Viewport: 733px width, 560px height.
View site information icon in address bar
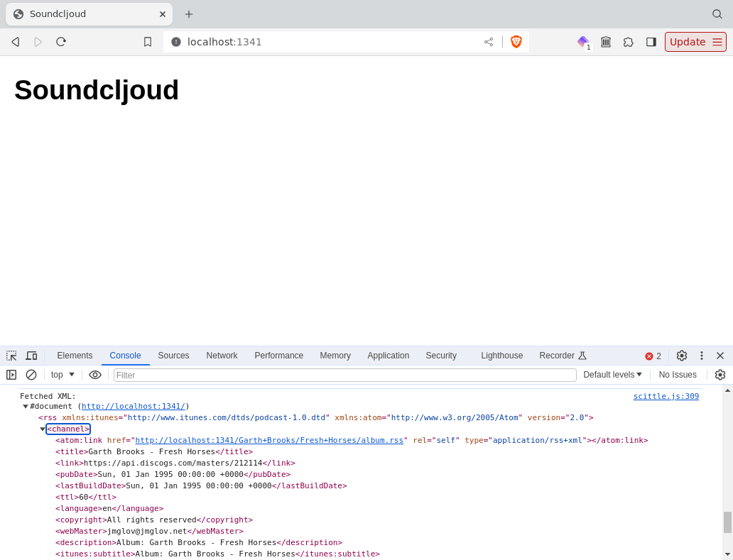(x=175, y=42)
